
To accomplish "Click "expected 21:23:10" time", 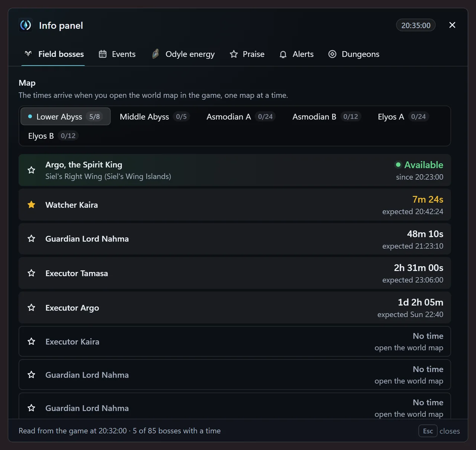I will [x=413, y=246].
